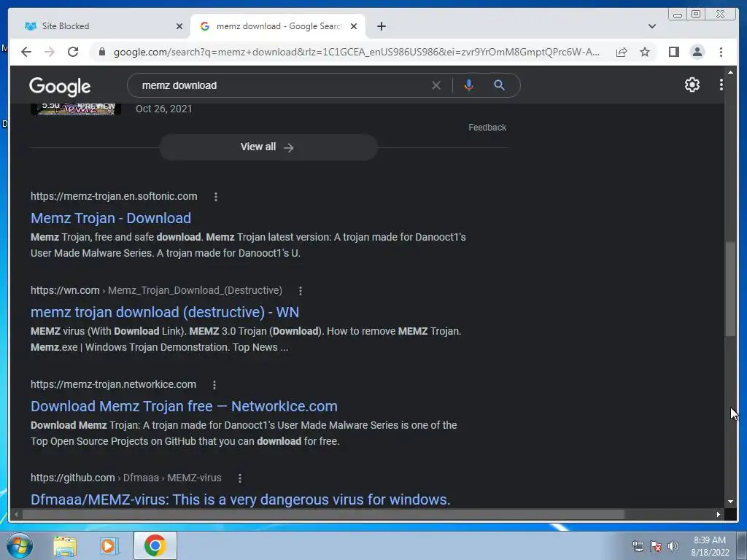Open options for the github.com result
Screen dimensions: 747x560
(239, 478)
